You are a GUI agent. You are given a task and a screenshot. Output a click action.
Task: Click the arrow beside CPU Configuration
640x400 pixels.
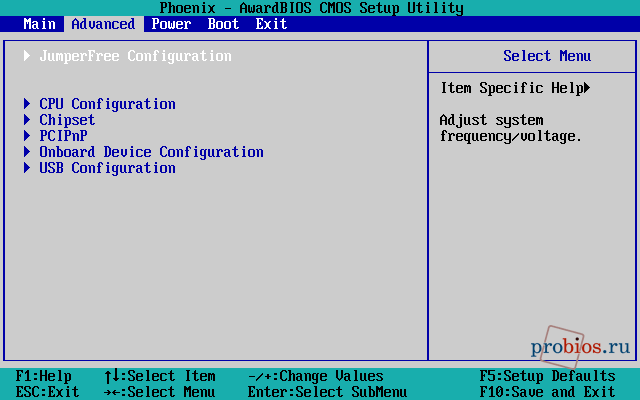(x=27, y=104)
